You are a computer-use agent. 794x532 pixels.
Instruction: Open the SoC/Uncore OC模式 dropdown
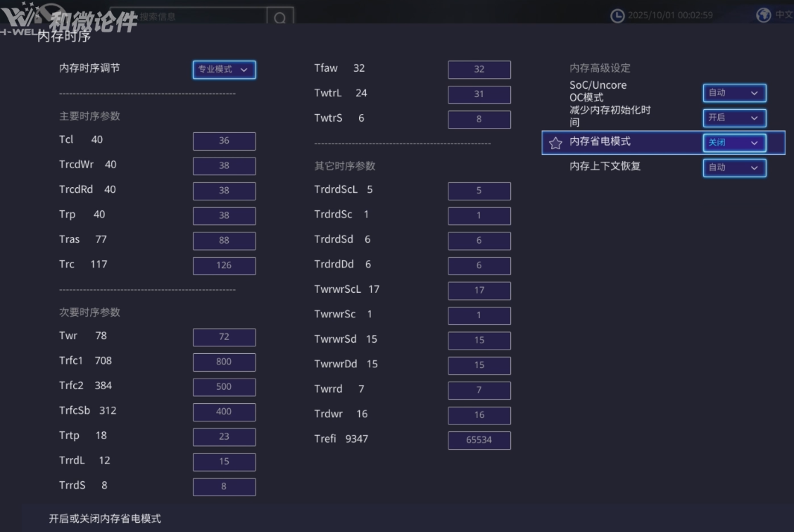click(734, 93)
